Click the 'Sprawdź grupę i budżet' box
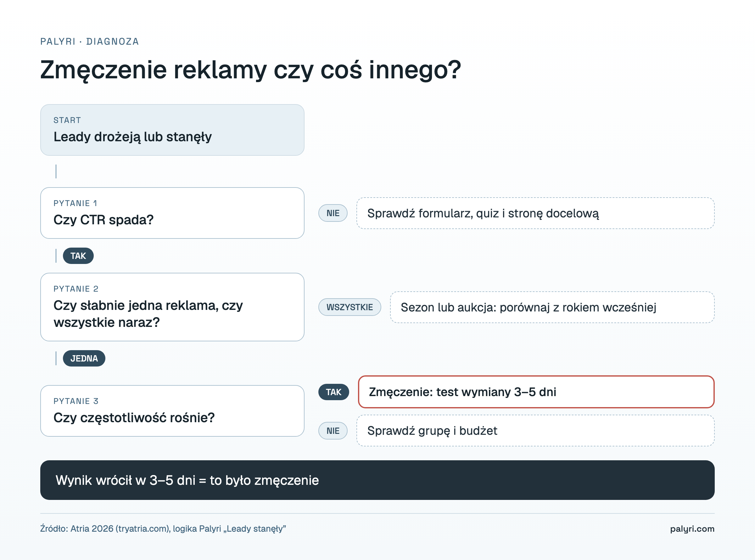 (535, 430)
